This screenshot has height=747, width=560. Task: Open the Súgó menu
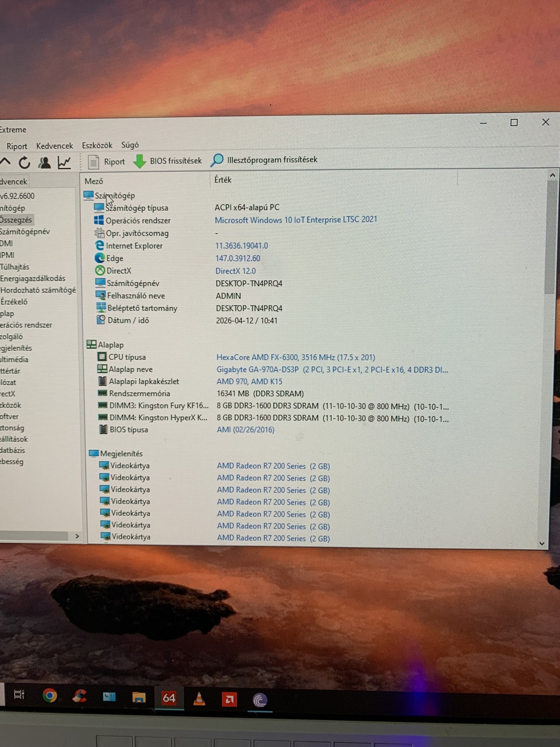click(x=130, y=145)
